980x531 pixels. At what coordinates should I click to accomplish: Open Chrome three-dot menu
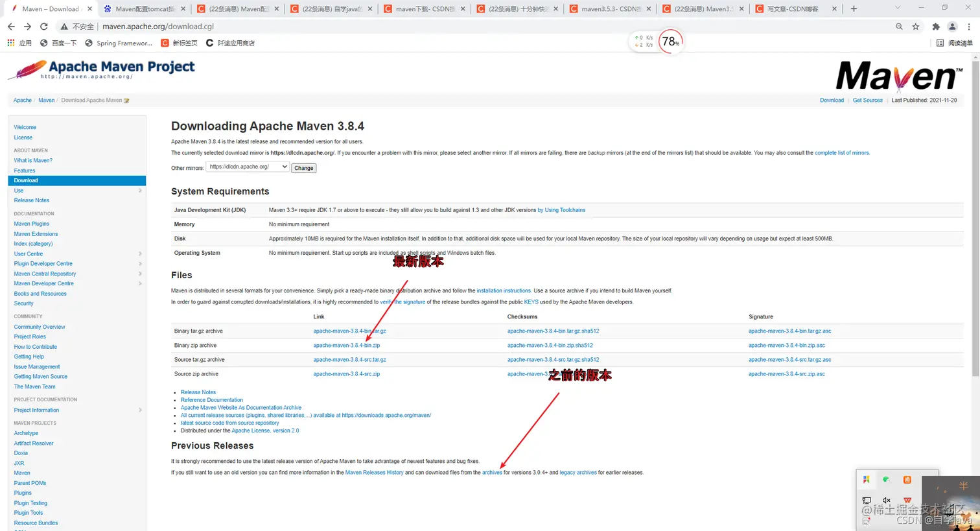click(x=969, y=27)
